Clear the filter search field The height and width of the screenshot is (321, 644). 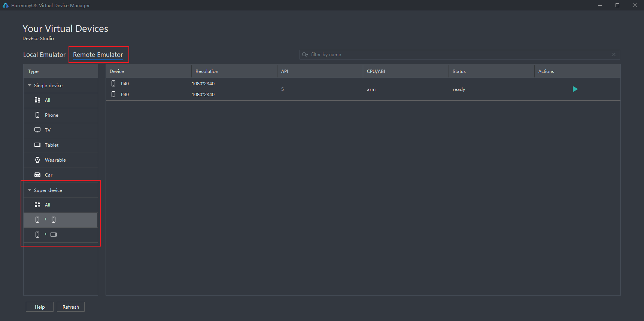coord(614,55)
